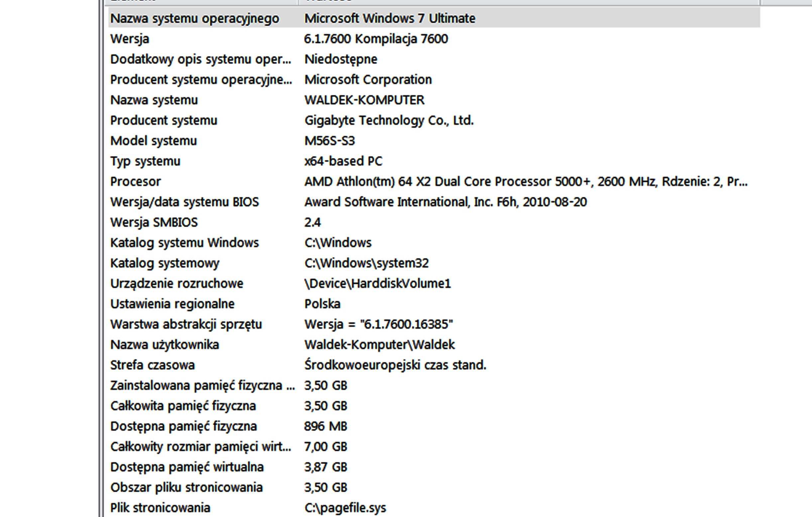Select the 'Procesor' row label
Screen dimensions: 812x517
coord(136,182)
